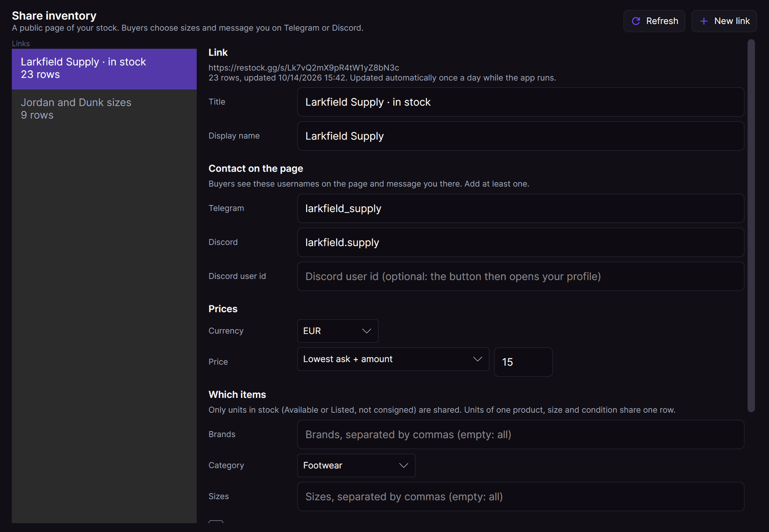The width and height of the screenshot is (769, 532).
Task: Click the vertical scrollbar of the form
Action: click(x=751, y=226)
